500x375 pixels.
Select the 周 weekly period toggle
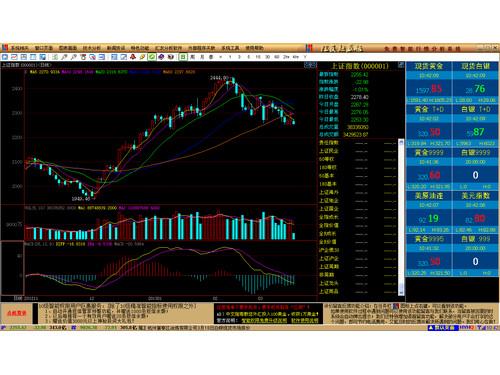[192, 57]
